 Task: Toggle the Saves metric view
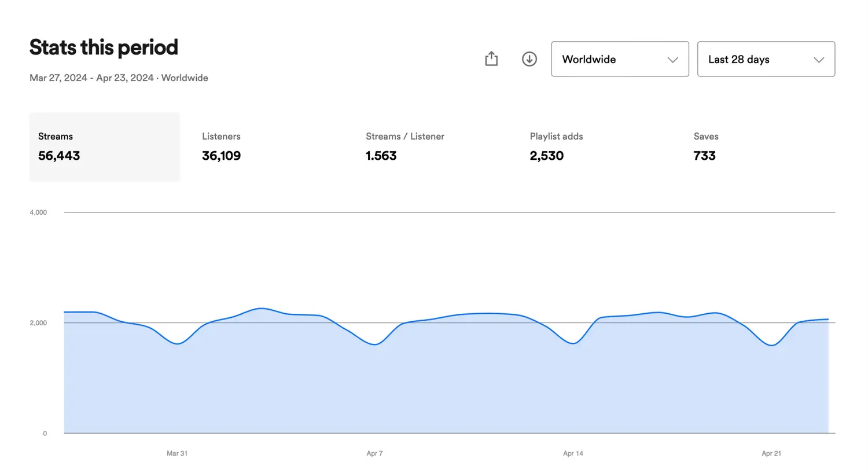705,146
